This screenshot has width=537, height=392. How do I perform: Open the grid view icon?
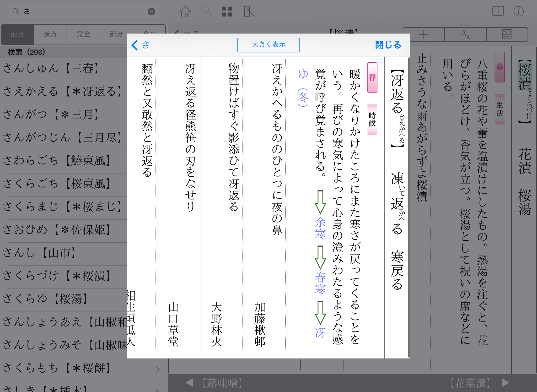[x=227, y=12]
